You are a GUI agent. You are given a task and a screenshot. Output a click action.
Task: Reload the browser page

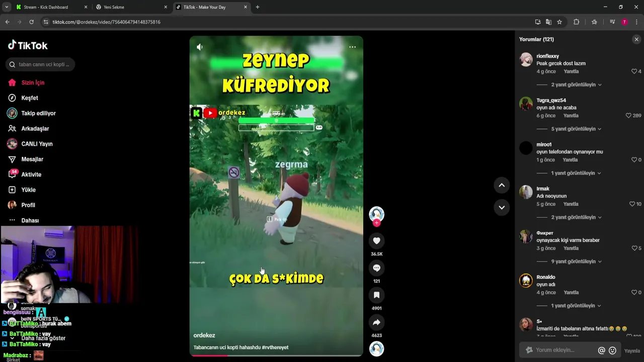31,22
